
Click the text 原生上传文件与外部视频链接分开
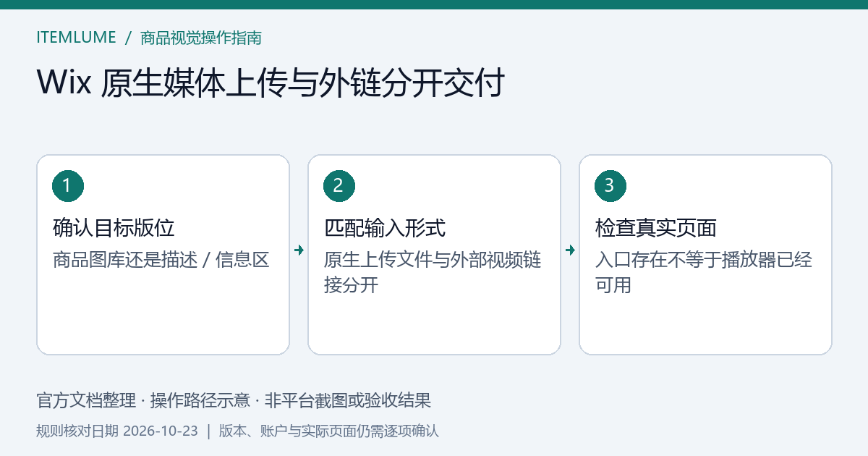[433, 272]
